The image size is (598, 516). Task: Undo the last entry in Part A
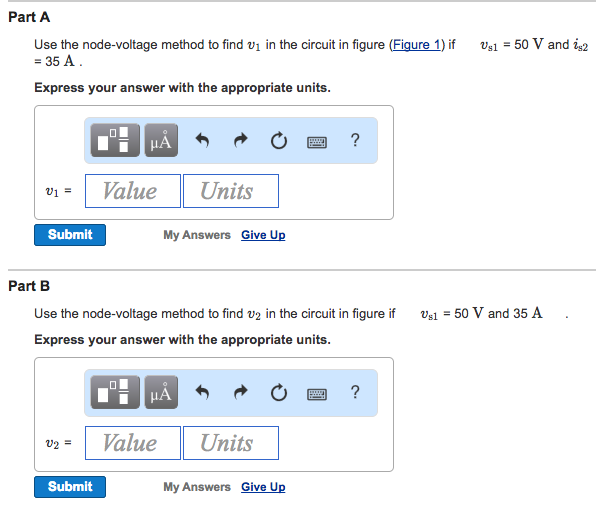pos(202,140)
